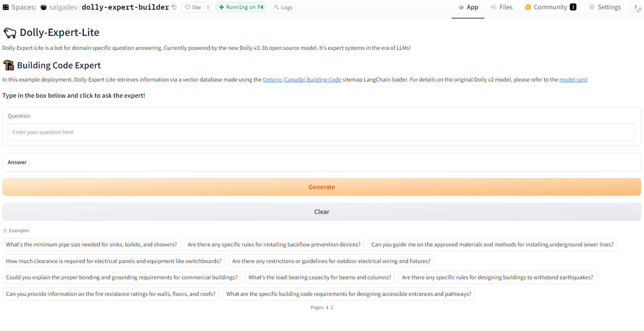Switch to the App tab
The height and width of the screenshot is (331, 644).
coord(468,7)
